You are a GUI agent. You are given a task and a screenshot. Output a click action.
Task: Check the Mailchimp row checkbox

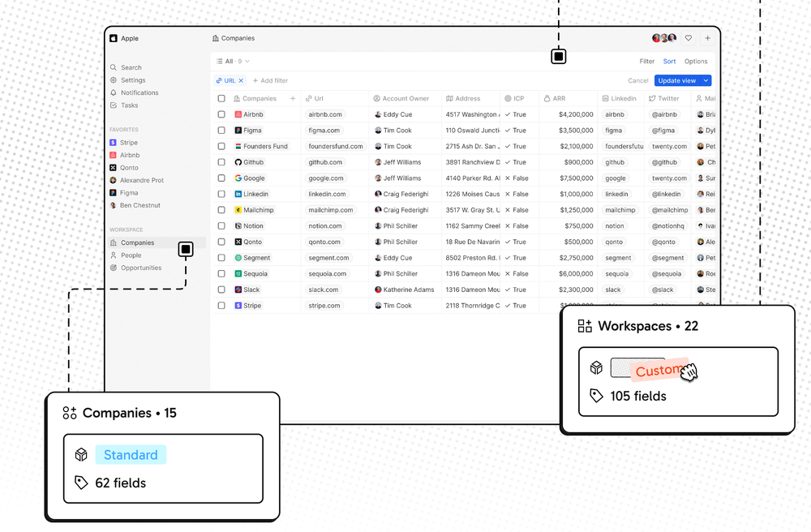[221, 210]
